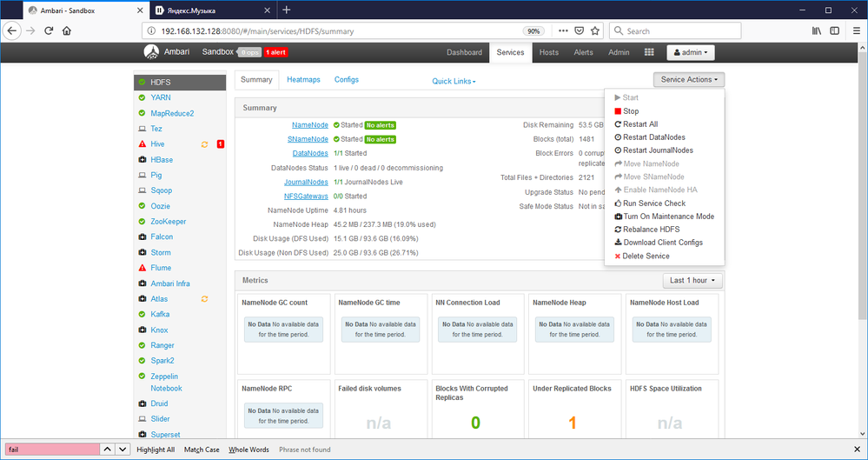Toggle Highlight All in find bar
The height and width of the screenshot is (460, 868).
coord(156,450)
